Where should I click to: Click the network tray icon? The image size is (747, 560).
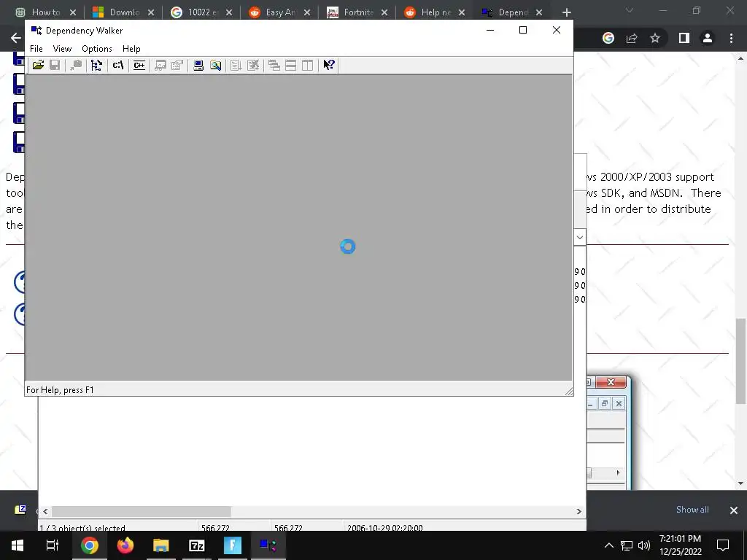pos(627,545)
